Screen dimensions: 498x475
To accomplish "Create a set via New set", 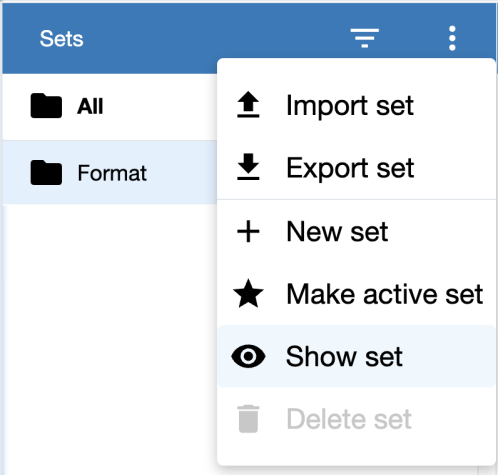I will (356, 231).
